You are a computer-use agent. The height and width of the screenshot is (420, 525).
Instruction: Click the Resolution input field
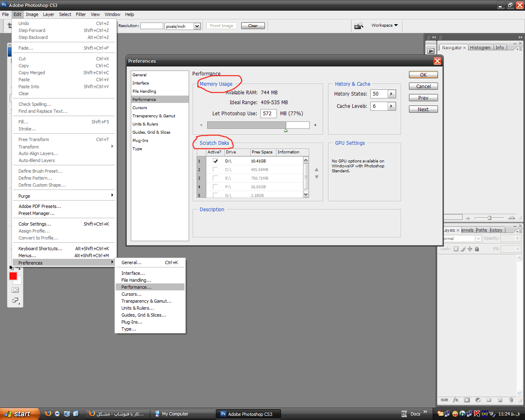(x=152, y=26)
